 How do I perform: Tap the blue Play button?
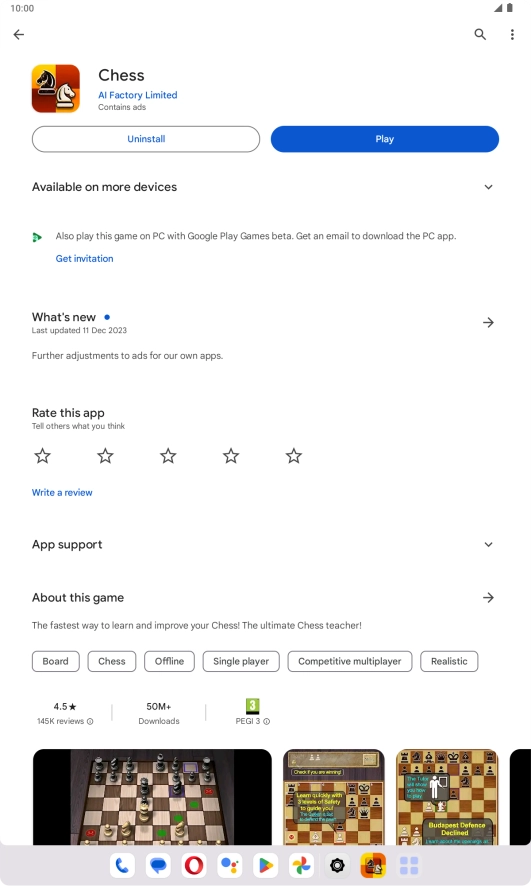coord(385,139)
